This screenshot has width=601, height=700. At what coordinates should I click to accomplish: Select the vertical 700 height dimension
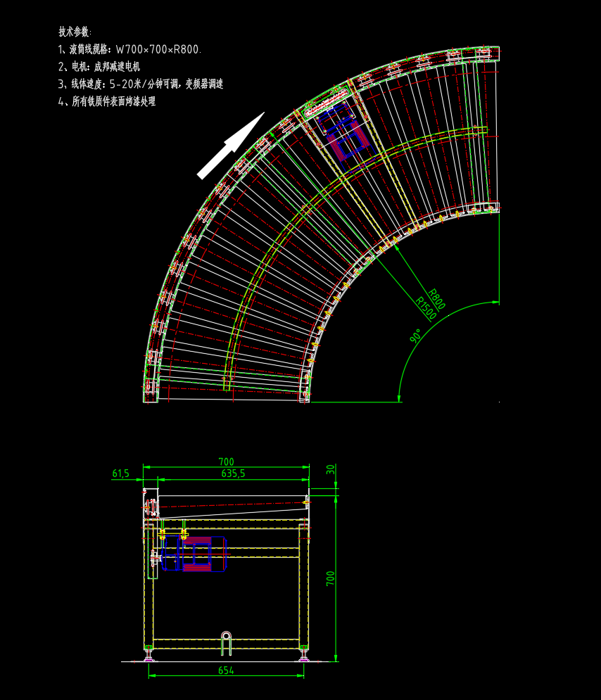(x=330, y=578)
